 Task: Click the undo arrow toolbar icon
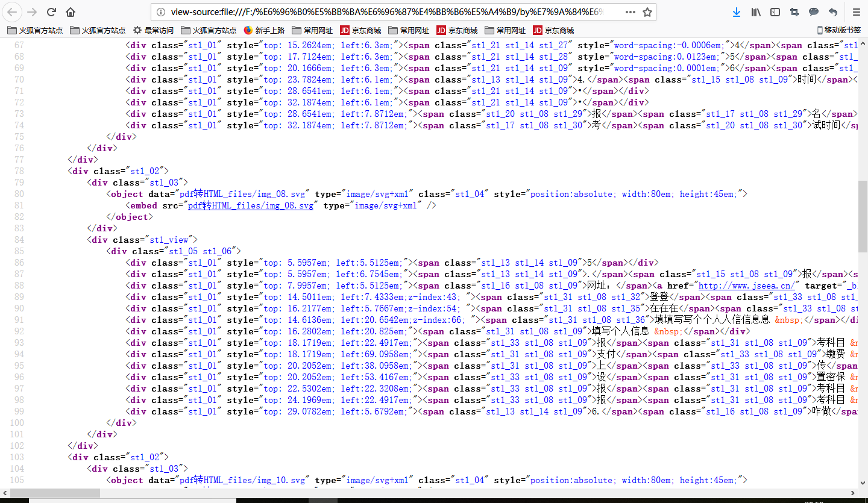[833, 12]
